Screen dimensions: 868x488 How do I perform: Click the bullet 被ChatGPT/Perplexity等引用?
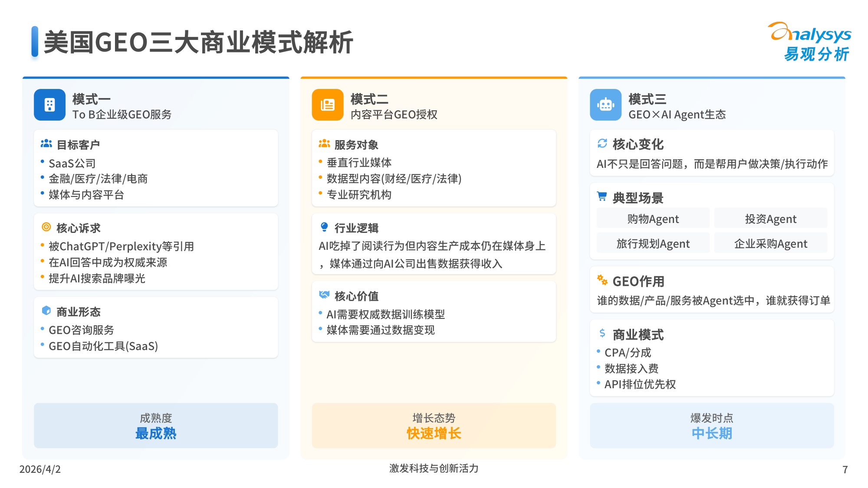[x=121, y=246]
